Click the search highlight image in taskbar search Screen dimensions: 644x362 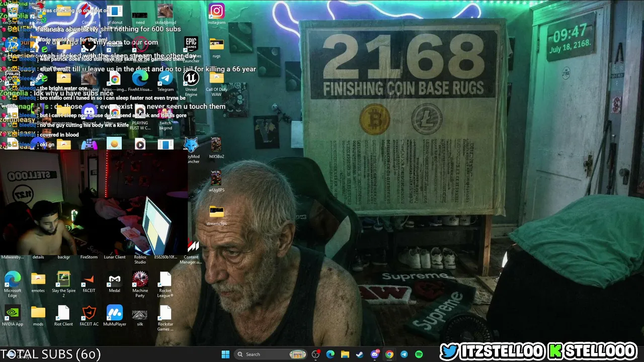(x=297, y=354)
